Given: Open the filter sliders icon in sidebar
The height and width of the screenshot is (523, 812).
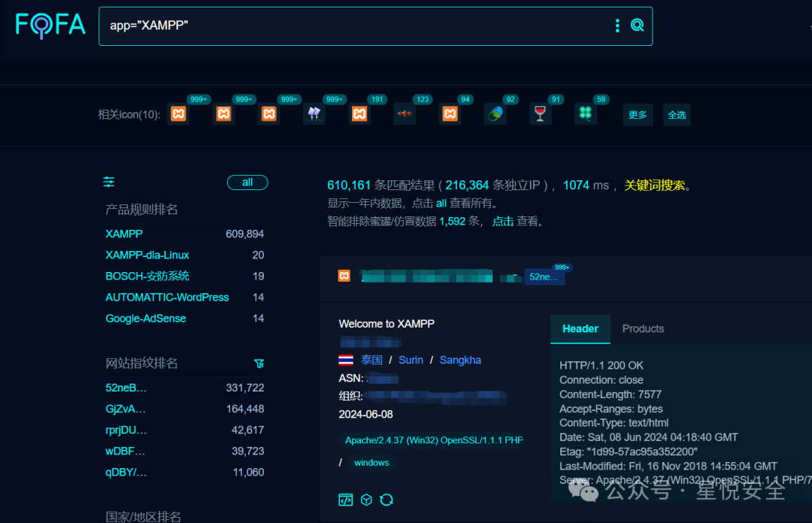Looking at the screenshot, I should [109, 182].
